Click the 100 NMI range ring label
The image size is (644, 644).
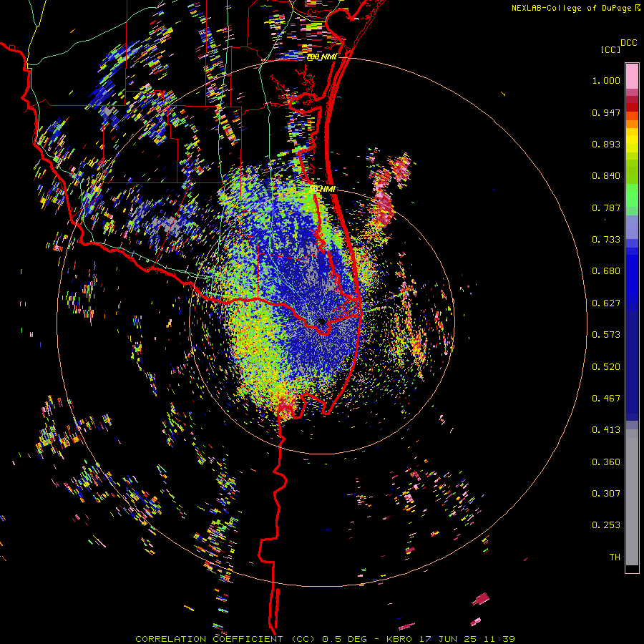[322, 57]
